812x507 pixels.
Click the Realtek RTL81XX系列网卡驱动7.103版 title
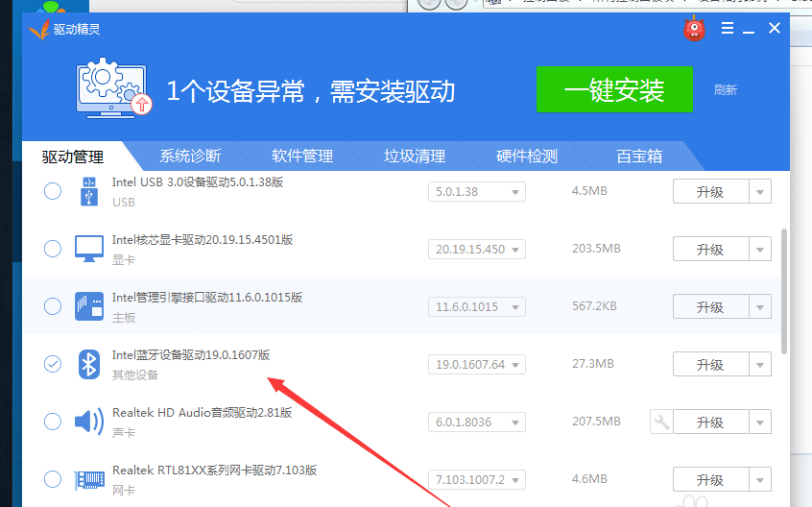[214, 471]
